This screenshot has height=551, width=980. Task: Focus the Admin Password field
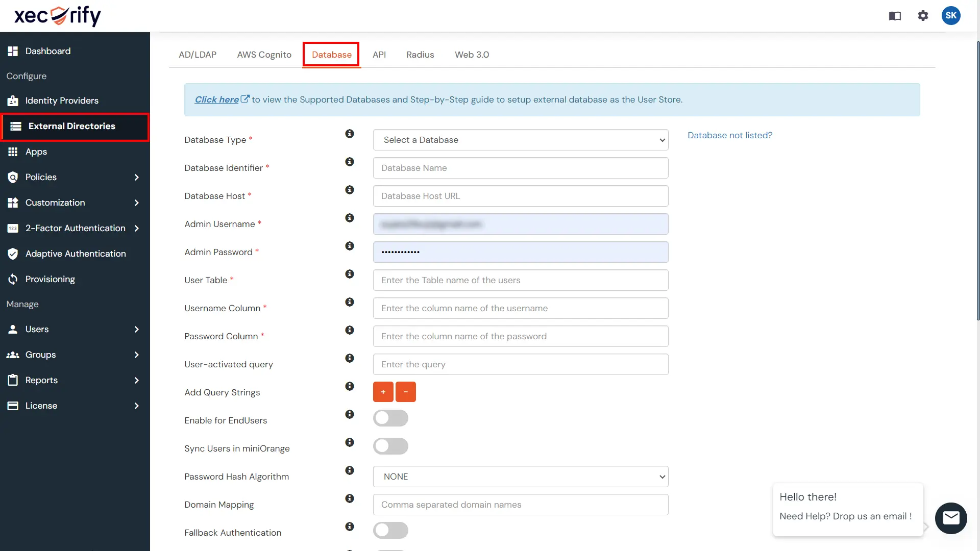point(521,252)
